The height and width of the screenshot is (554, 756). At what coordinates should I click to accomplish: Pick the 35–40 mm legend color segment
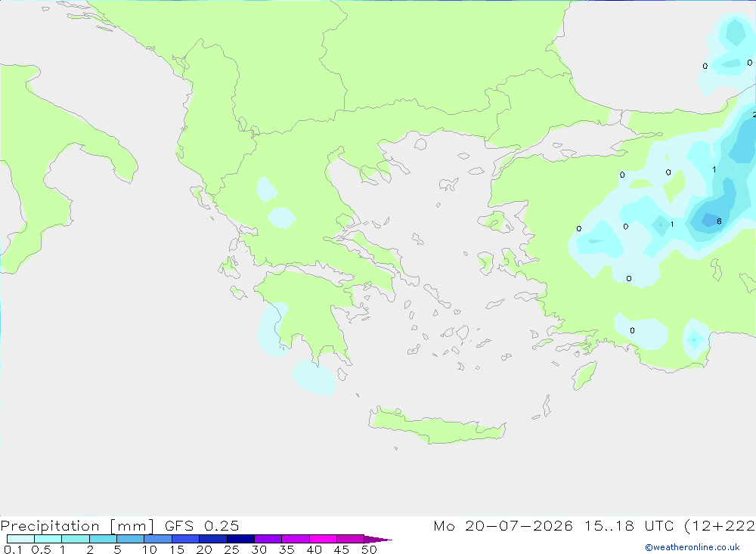tap(295, 539)
